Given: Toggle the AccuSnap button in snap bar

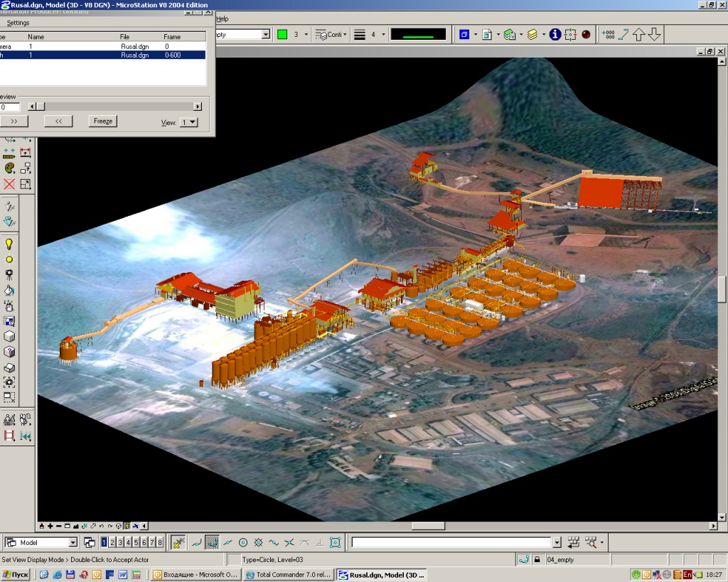Looking at the screenshot, I should (178, 542).
